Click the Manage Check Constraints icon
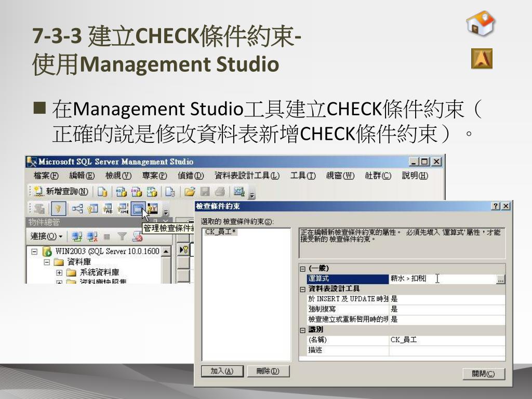Image resolution: width=532 pixels, height=399 pixels. [x=138, y=209]
